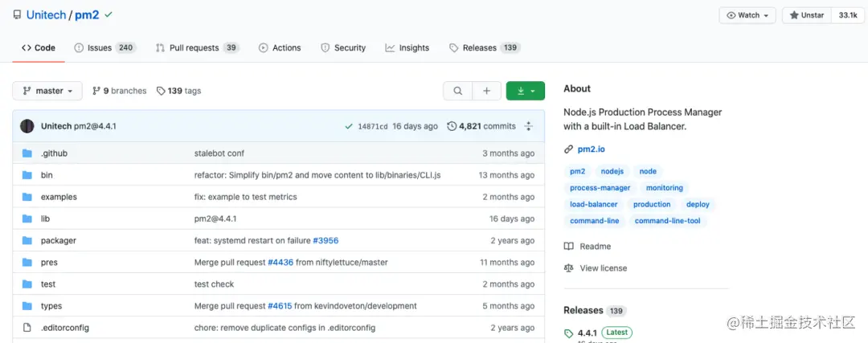Select the process-manager topic tag

pyautogui.click(x=600, y=188)
